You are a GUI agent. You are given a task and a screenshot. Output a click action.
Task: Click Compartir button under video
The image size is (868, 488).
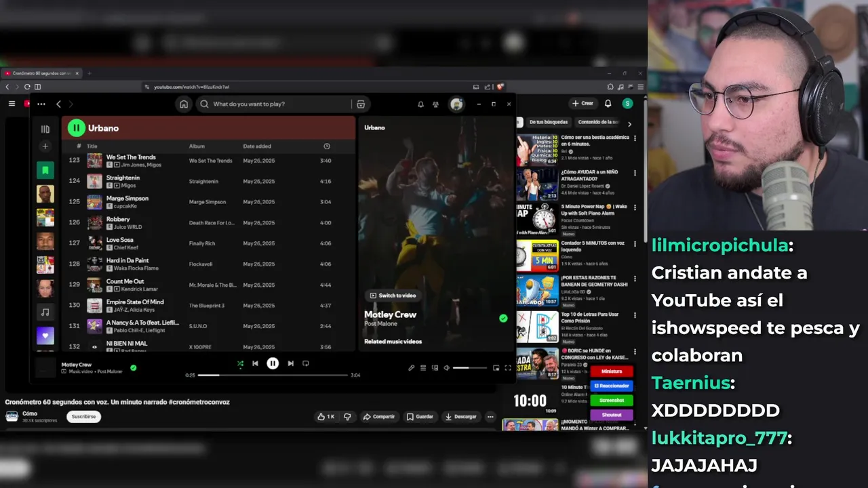pos(378,417)
